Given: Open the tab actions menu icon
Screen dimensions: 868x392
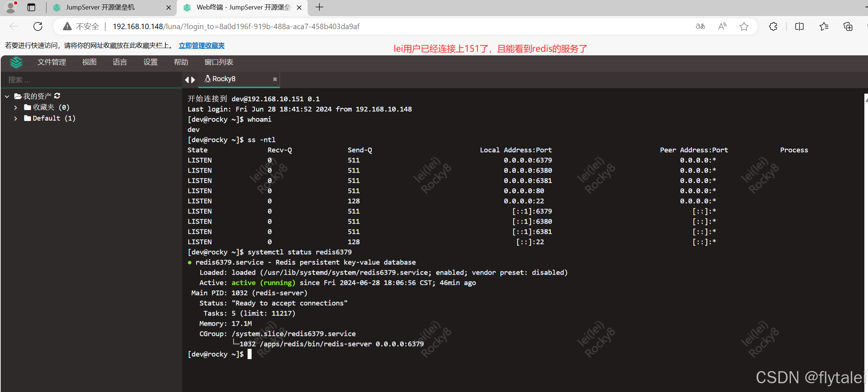Looking at the screenshot, I should click(x=31, y=7).
